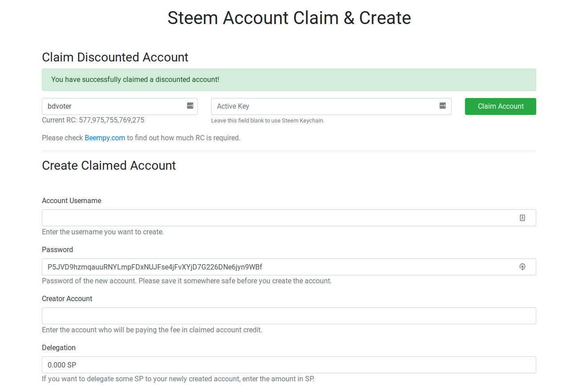Focus the Creator Account input box

tap(289, 316)
